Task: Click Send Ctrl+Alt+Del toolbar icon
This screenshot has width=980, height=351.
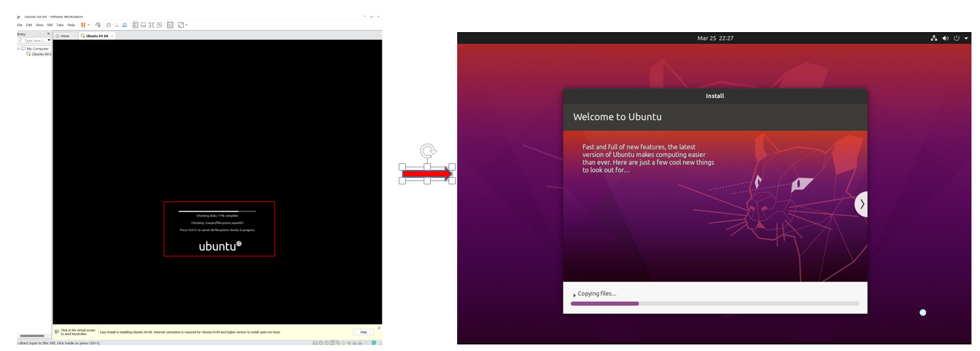Action: click(x=98, y=25)
